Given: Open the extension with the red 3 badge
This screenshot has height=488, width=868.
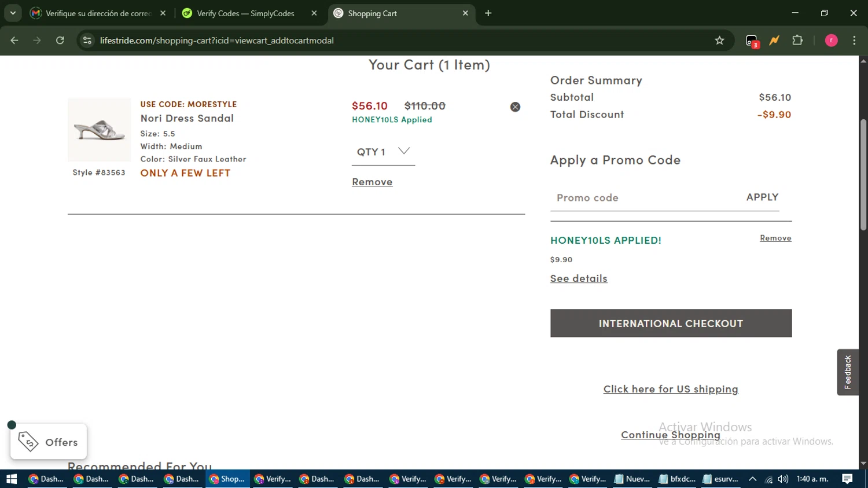Looking at the screenshot, I should [x=752, y=41].
